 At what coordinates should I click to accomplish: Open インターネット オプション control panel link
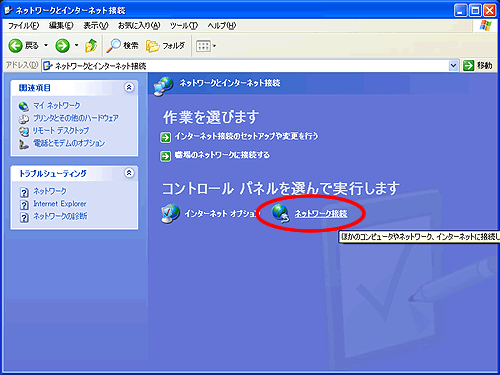pos(221,214)
